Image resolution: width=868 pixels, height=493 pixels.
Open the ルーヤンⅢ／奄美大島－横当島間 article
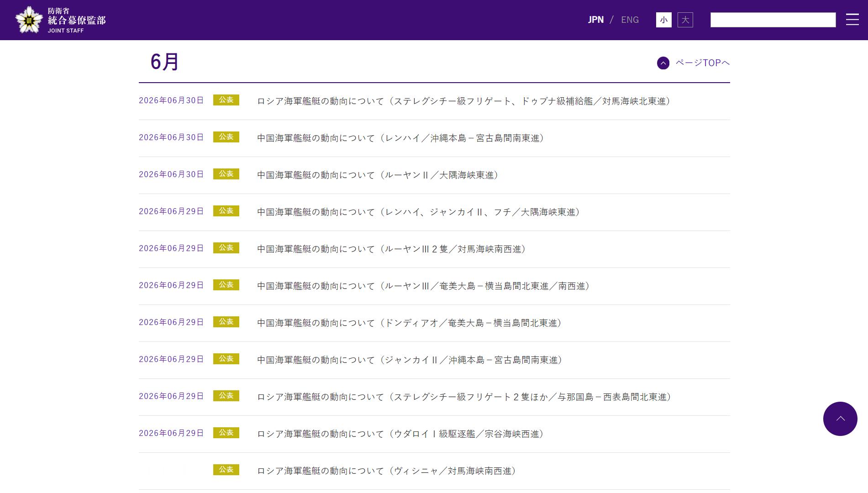point(423,286)
